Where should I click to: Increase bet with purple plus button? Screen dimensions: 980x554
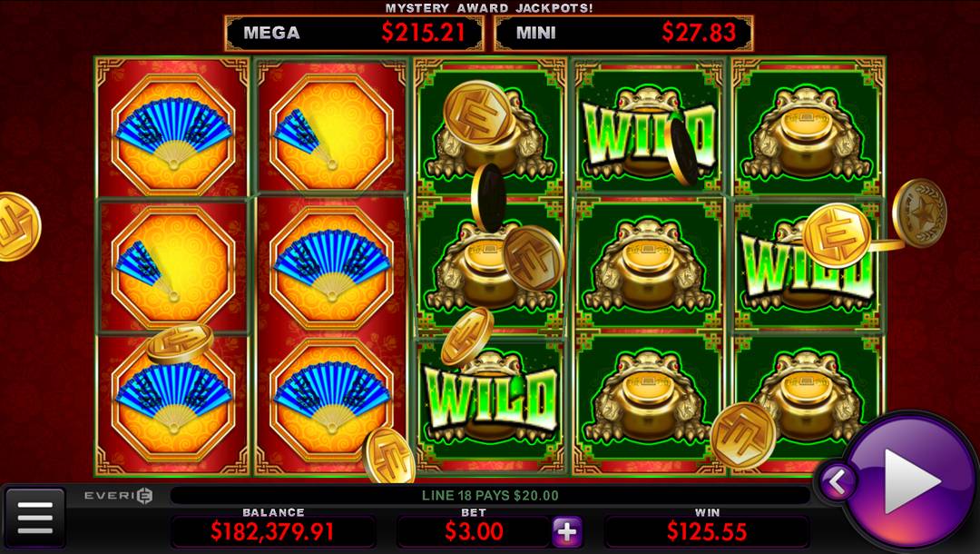(x=567, y=532)
